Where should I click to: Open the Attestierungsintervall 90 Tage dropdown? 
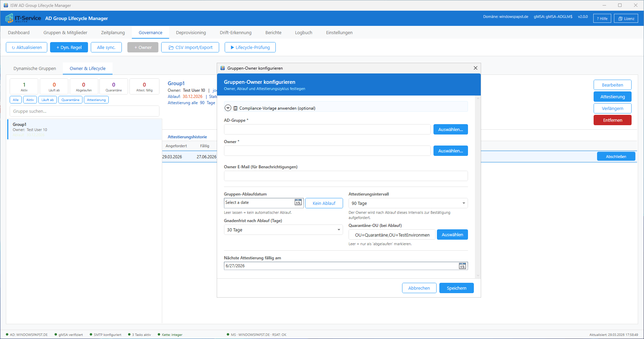(408, 203)
